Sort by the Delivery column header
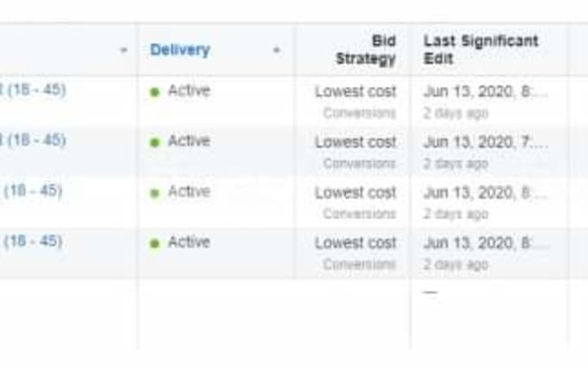The height and width of the screenshot is (368, 588). pyautogui.click(x=180, y=49)
